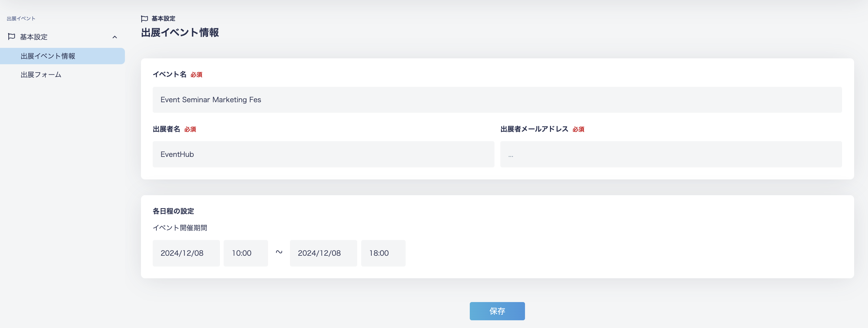Click the 出展者メールアドレス field label
This screenshot has height=328, width=868.
click(535, 129)
